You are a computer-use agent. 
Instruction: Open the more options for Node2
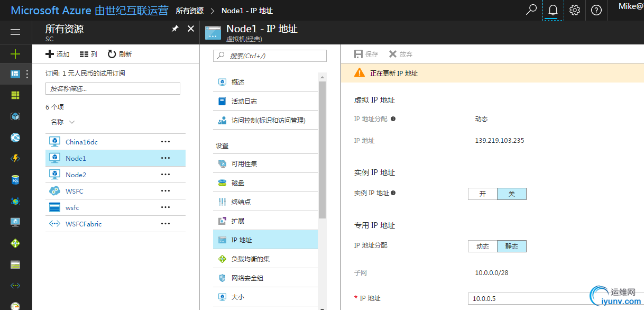coord(165,175)
